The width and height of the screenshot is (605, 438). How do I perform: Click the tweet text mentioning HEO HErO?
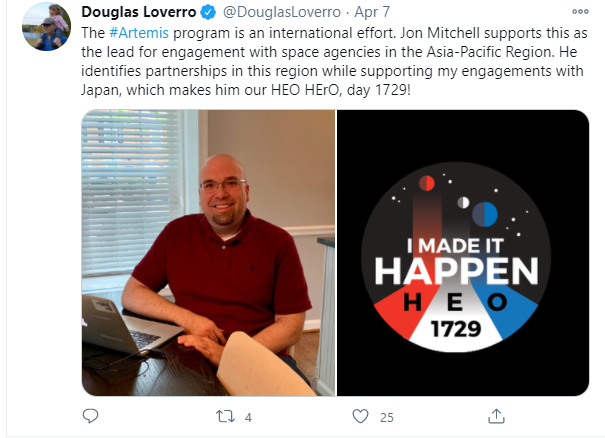(x=334, y=61)
